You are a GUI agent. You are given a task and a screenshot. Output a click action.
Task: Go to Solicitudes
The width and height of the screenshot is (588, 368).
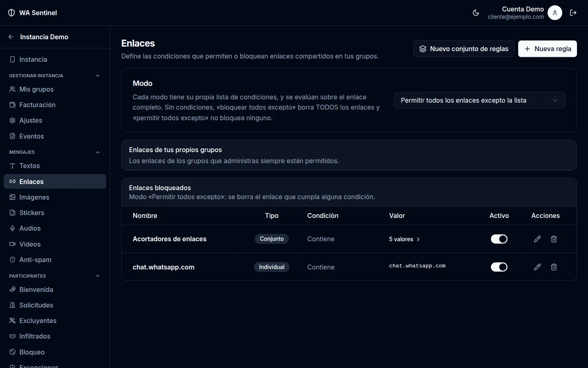point(55,305)
